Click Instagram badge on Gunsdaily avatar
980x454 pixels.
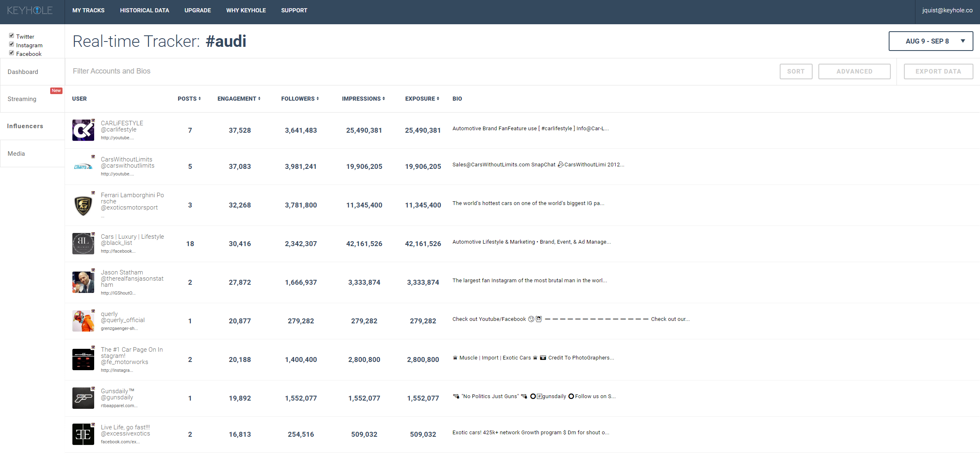tap(93, 388)
